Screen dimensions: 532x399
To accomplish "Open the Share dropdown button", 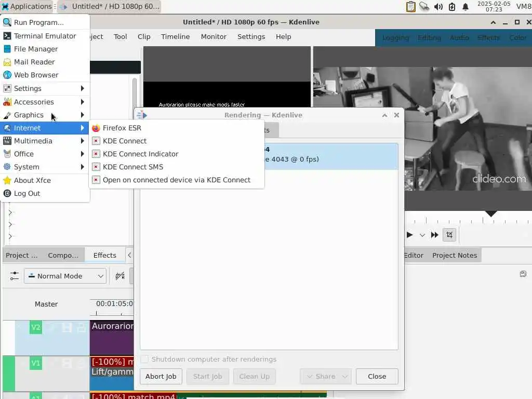I will pyautogui.click(x=326, y=376).
